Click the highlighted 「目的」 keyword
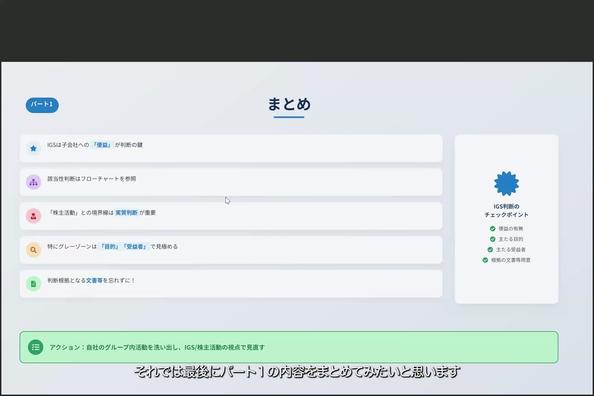594x396 pixels. point(109,246)
